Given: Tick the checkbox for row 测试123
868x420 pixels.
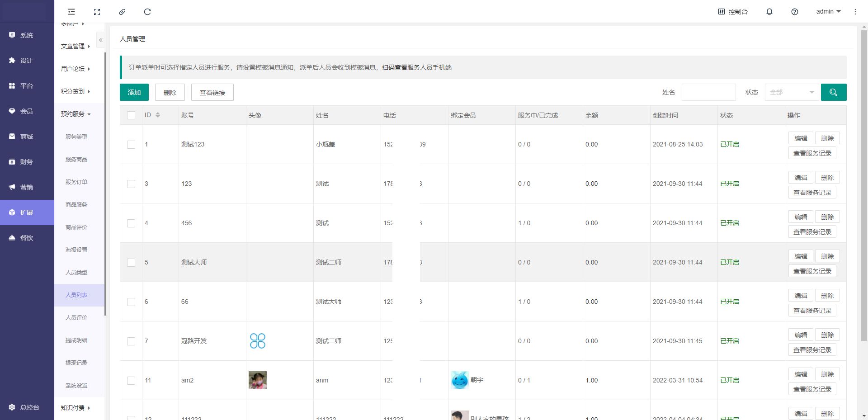Looking at the screenshot, I should tap(131, 145).
